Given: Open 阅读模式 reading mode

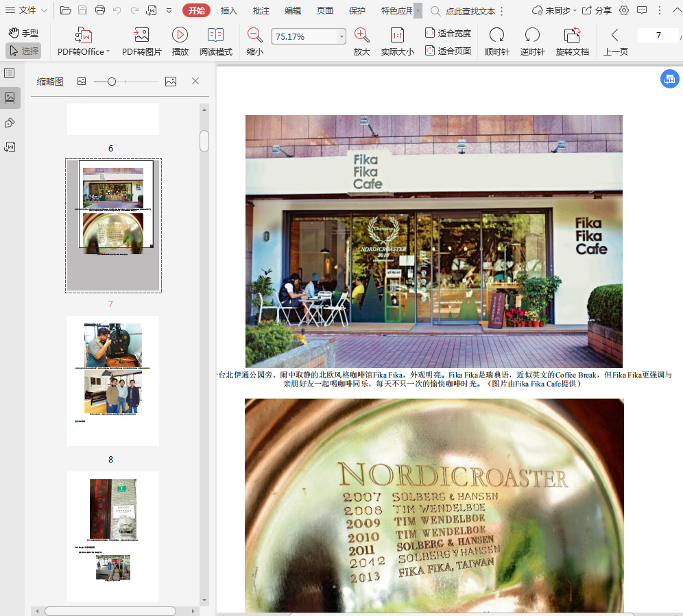Looking at the screenshot, I should [x=216, y=36].
